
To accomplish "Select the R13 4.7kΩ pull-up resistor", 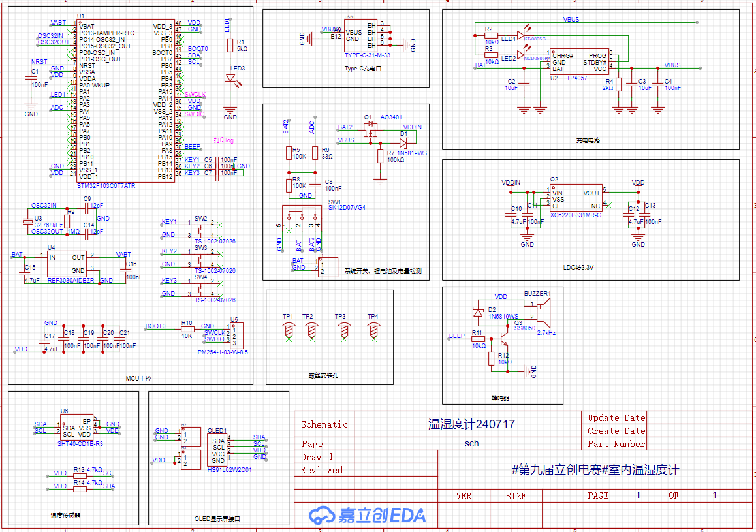I will click(80, 476).
